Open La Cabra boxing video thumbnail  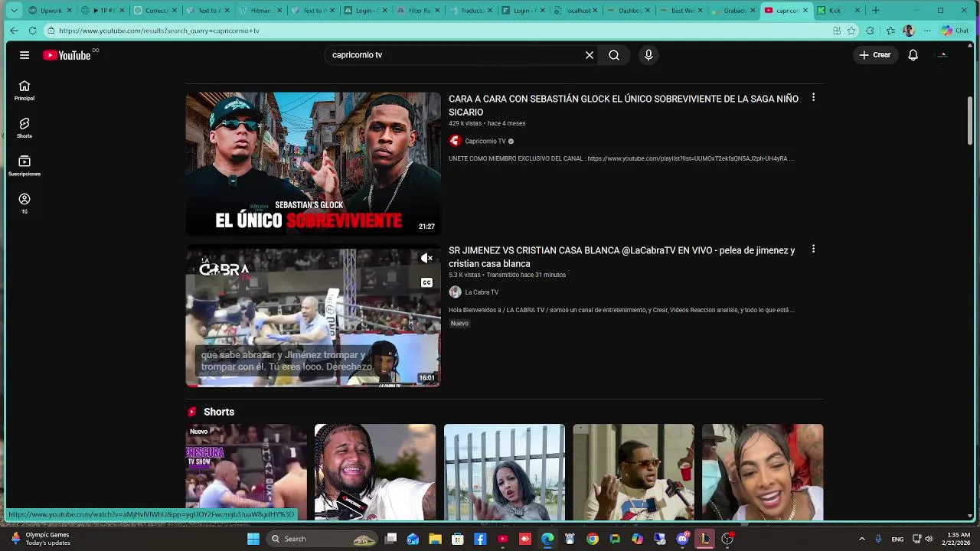[x=313, y=315]
